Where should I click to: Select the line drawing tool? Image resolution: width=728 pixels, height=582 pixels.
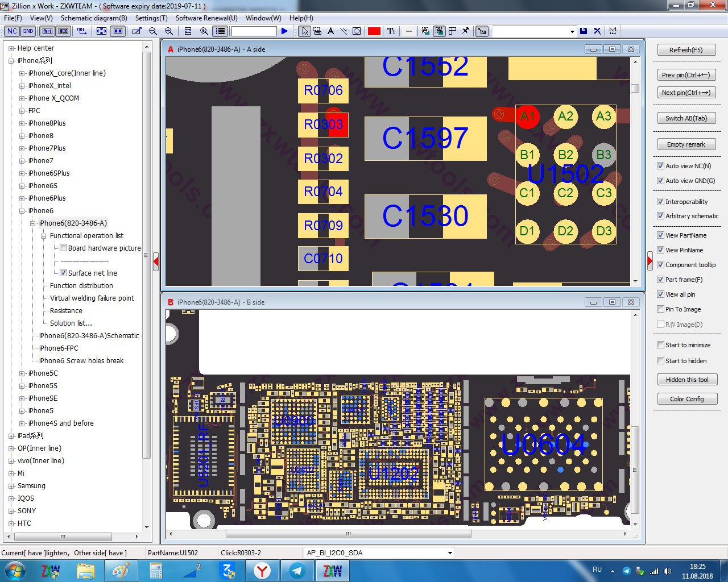(344, 31)
